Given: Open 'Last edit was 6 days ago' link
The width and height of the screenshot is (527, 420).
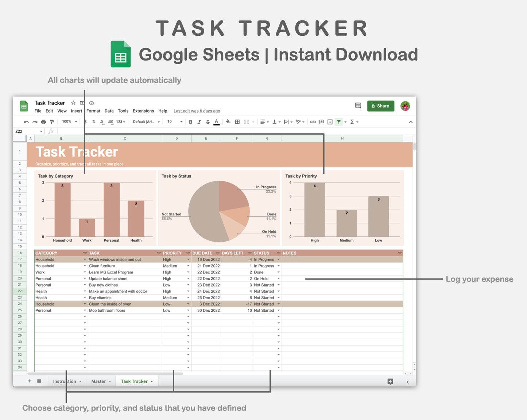Looking at the screenshot, I should coord(197,111).
